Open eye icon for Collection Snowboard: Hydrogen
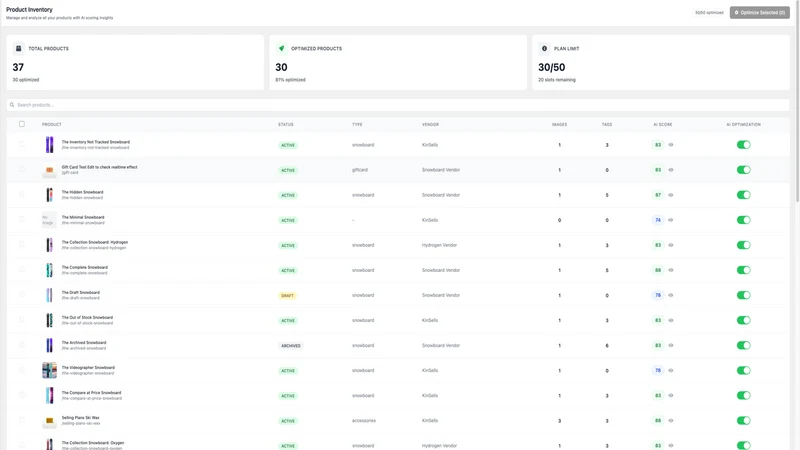 [x=670, y=245]
